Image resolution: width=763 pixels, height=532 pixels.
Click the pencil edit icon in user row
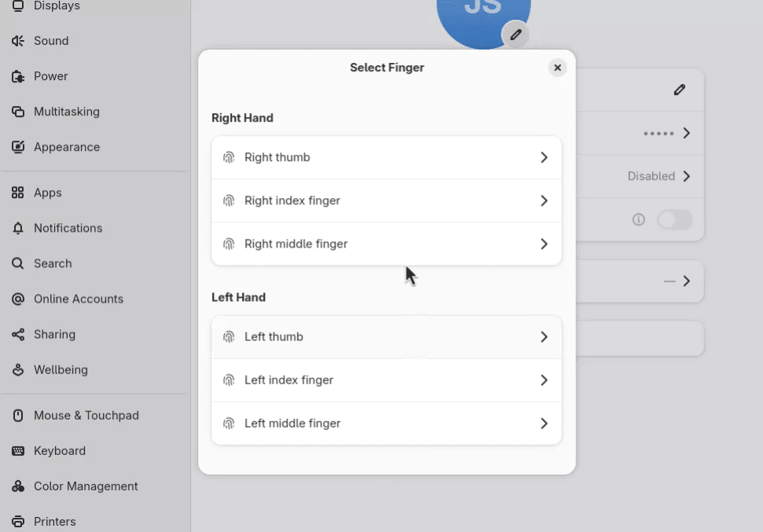click(680, 90)
